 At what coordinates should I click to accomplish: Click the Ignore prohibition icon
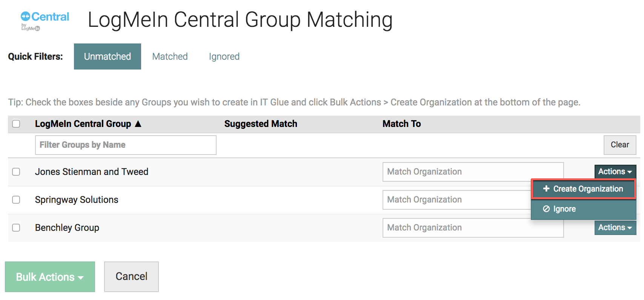coord(546,209)
